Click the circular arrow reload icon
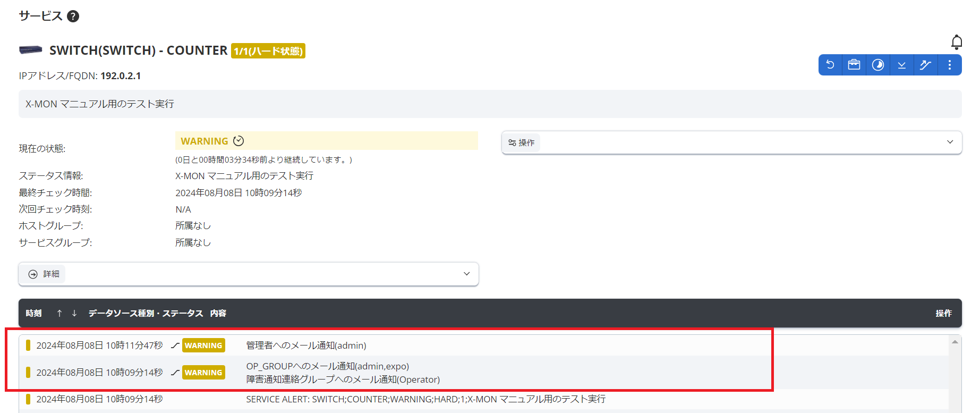980x413 pixels. click(x=830, y=65)
